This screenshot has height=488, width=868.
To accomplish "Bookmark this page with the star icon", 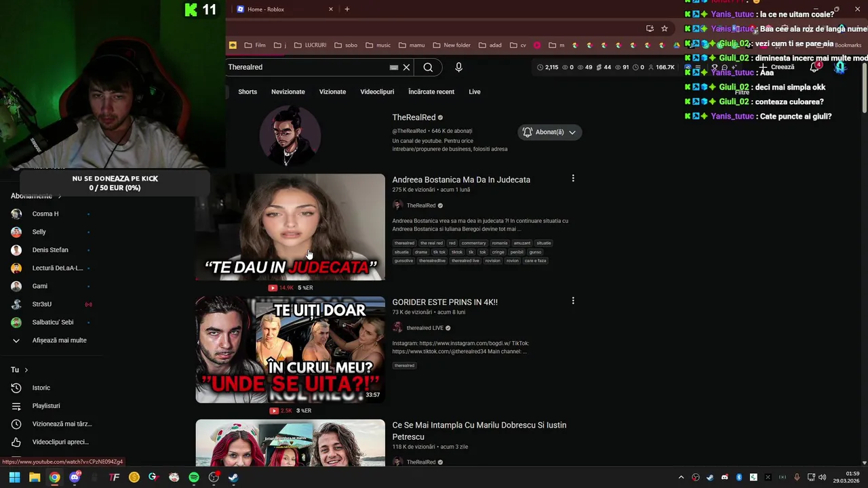I will pyautogui.click(x=665, y=28).
